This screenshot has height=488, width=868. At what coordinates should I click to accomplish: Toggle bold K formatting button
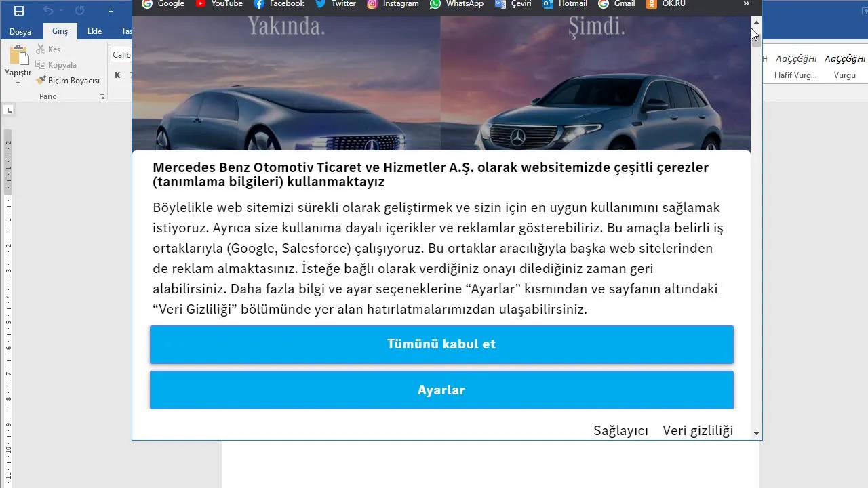[x=117, y=75]
